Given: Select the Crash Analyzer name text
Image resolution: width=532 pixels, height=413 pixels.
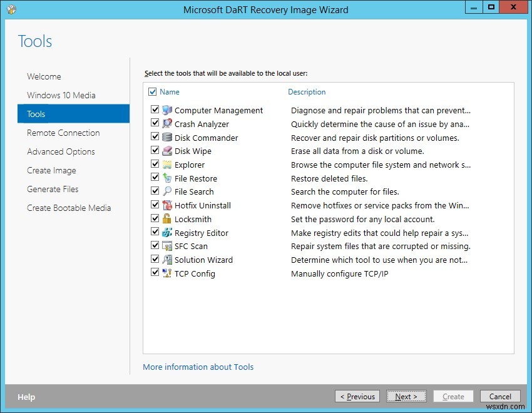Looking at the screenshot, I should 202,124.
